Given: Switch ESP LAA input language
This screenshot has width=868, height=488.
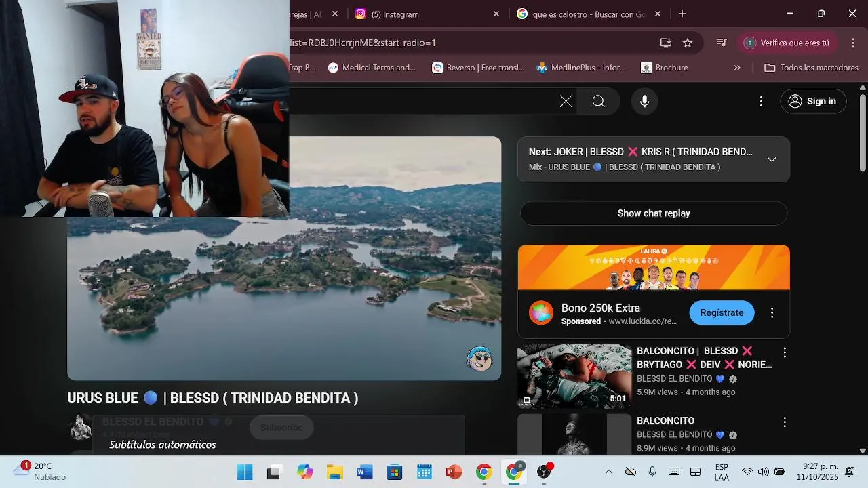Looking at the screenshot, I should pyautogui.click(x=722, y=472).
